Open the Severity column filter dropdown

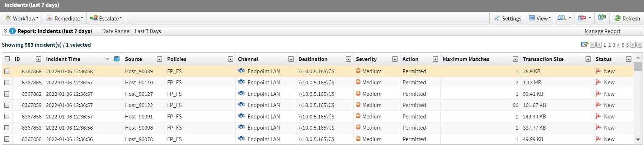coord(395,59)
